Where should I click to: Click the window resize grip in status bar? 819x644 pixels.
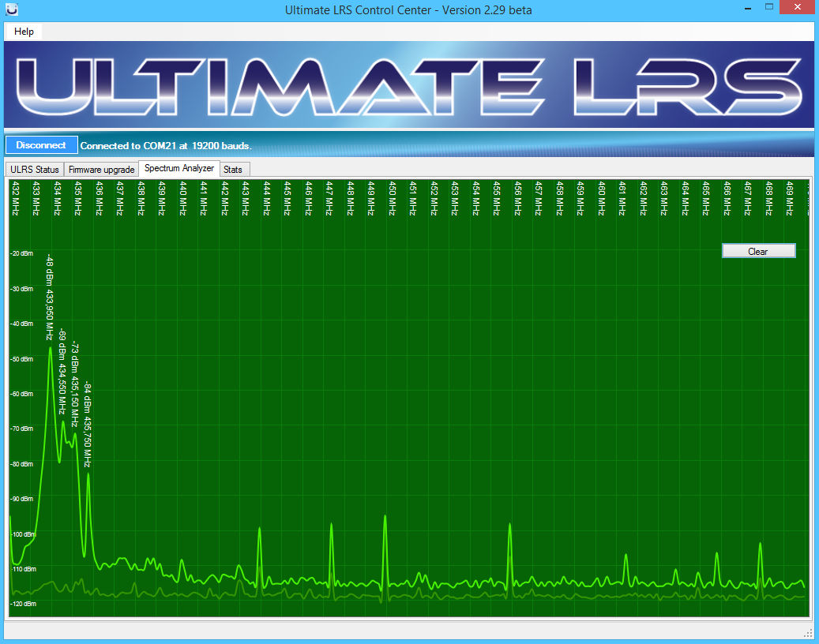click(x=808, y=632)
